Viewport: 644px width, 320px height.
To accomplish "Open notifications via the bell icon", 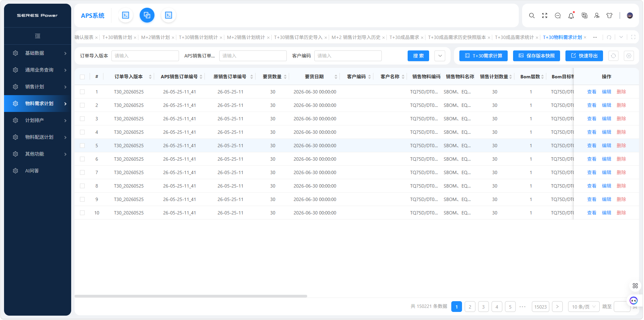I will click(571, 15).
